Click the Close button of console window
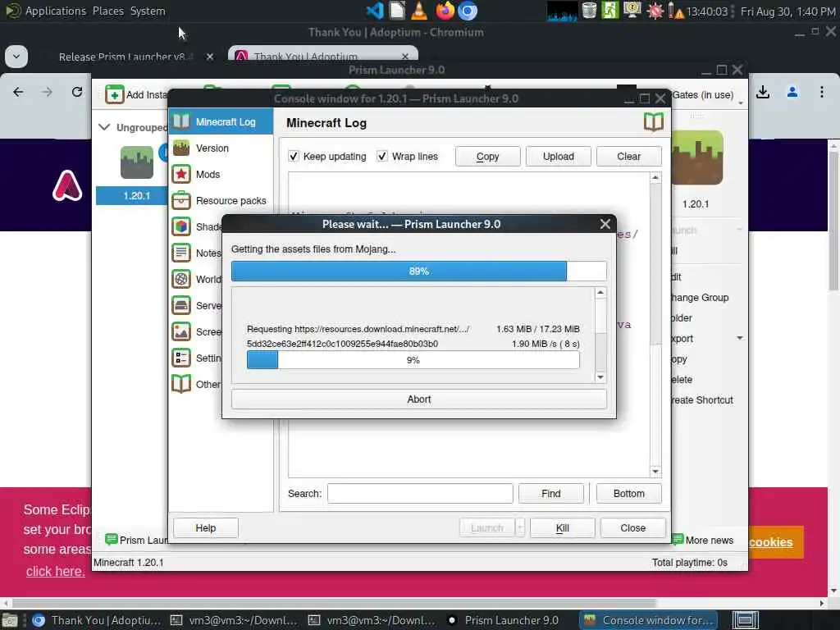 click(632, 527)
